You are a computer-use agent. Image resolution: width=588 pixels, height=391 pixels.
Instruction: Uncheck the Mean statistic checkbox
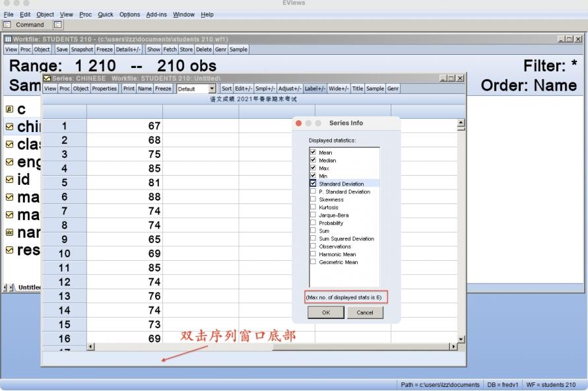(x=313, y=153)
